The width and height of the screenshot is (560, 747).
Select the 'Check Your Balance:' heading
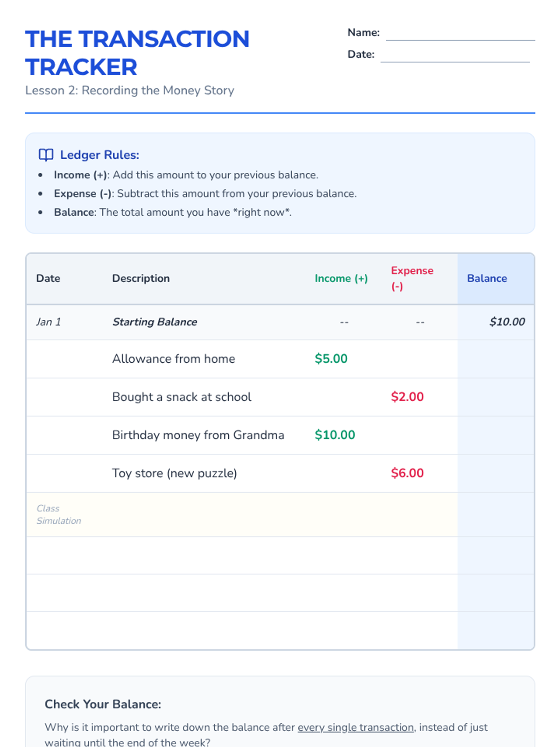click(103, 704)
